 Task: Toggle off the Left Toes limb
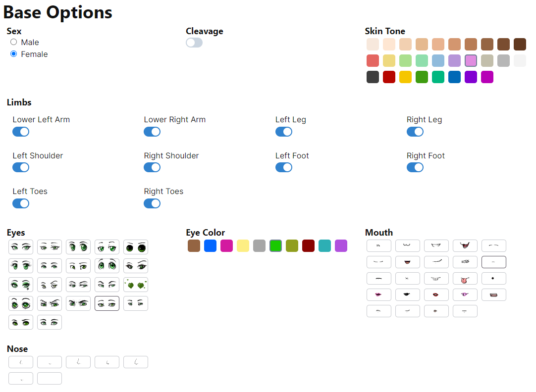coord(21,203)
